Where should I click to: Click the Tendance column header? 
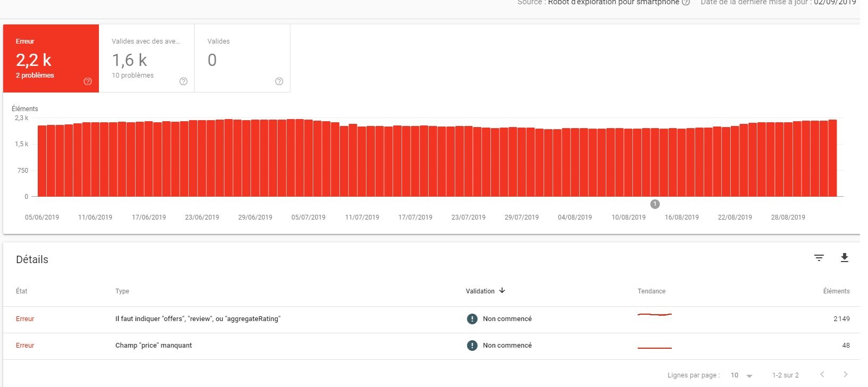tap(652, 291)
